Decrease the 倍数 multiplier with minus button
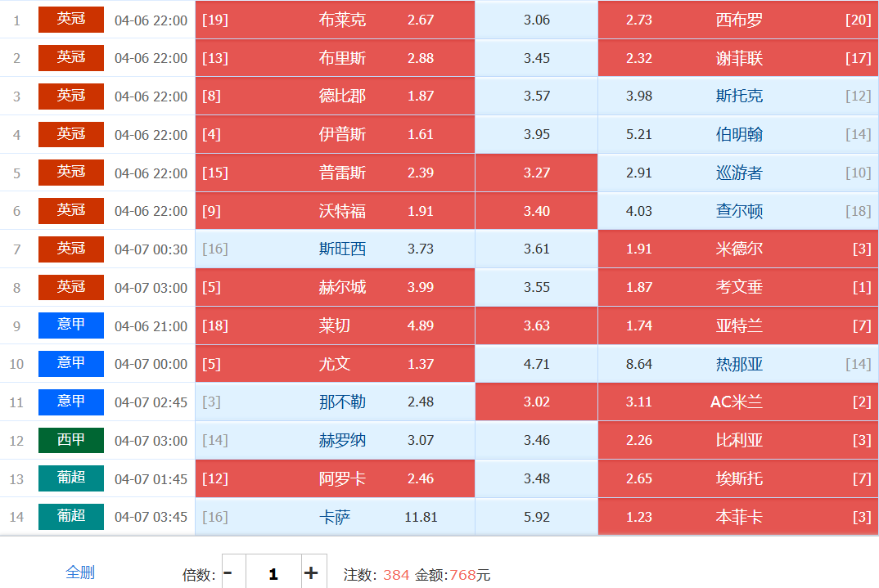The width and height of the screenshot is (879, 588). (228, 573)
